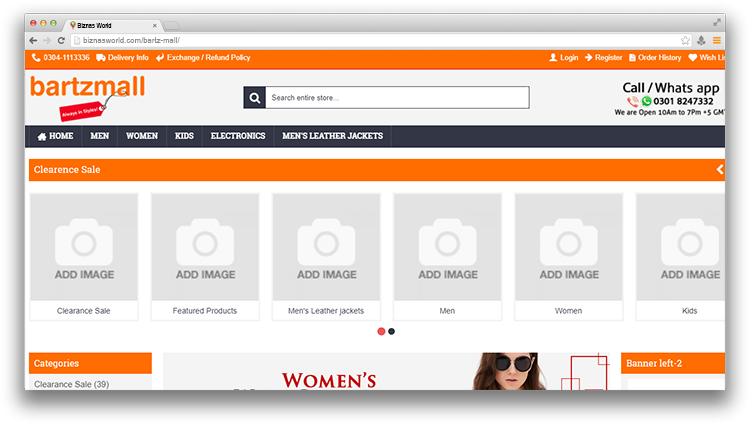Click the Login link
This screenshot has width=750, height=425.
(564, 58)
